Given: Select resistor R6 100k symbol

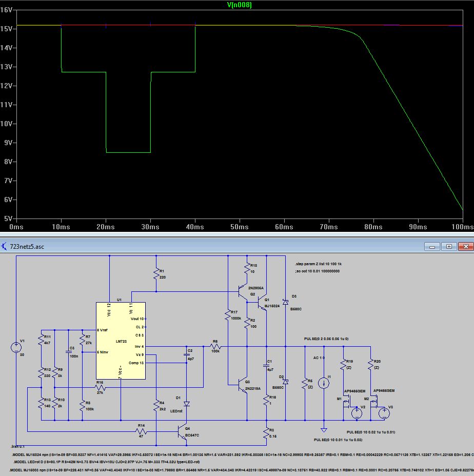Looking at the screenshot, I should tap(215, 347).
